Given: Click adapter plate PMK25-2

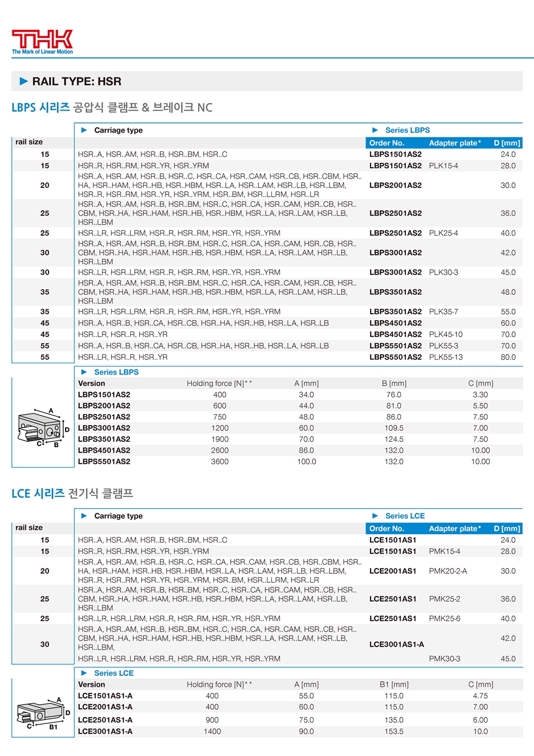Looking at the screenshot, I should [444, 599].
